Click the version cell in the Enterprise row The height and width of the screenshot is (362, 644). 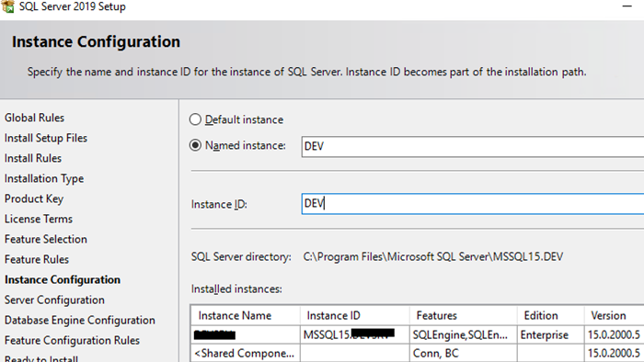[614, 335]
